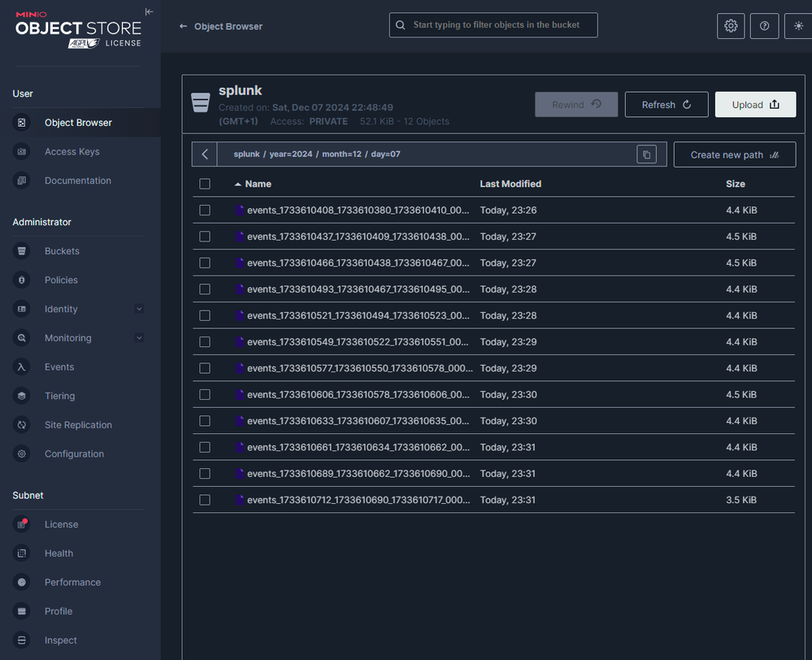Toggle the select-all checkbox in table header
The height and width of the screenshot is (660, 812).
click(x=205, y=184)
